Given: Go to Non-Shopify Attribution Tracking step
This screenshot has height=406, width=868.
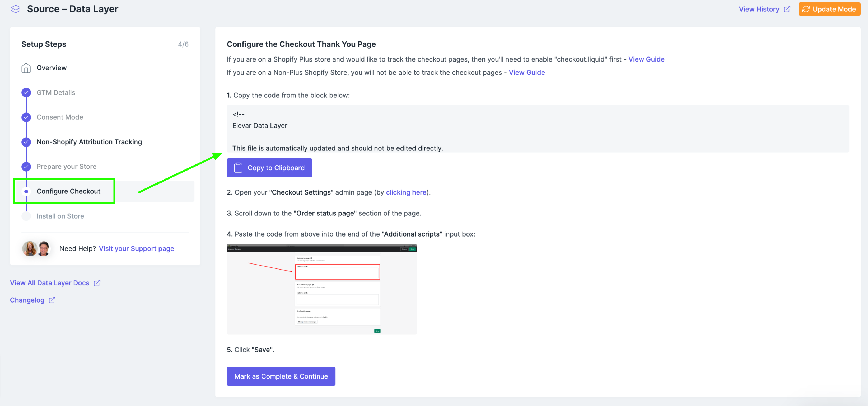Looking at the screenshot, I should click(89, 142).
